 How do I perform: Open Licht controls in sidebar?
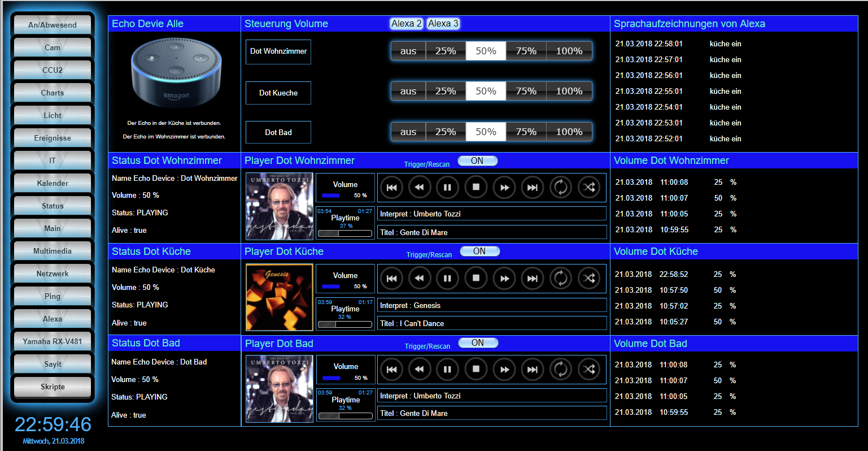(53, 115)
